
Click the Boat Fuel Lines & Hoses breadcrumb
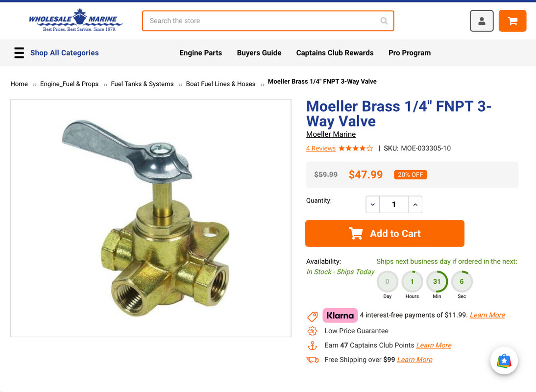(220, 84)
